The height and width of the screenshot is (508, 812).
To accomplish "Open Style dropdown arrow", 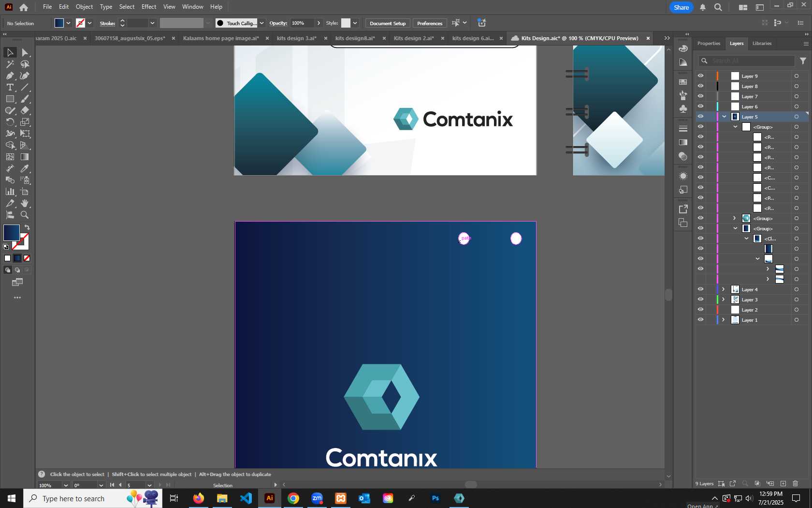I will pos(355,23).
